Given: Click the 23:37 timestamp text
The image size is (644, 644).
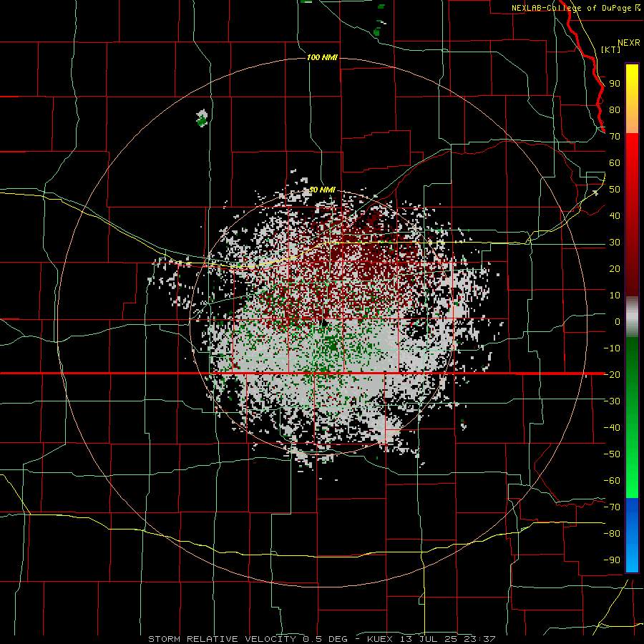Looking at the screenshot, I should [x=479, y=639].
